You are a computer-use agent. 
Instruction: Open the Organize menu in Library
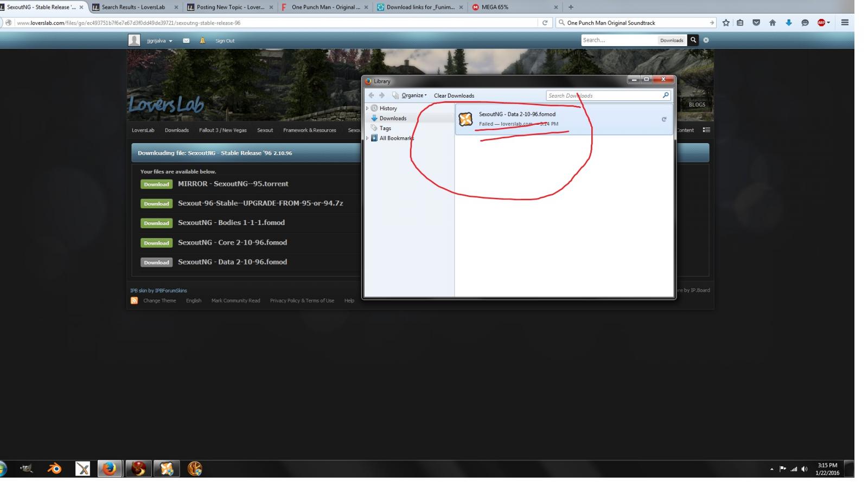pos(414,95)
